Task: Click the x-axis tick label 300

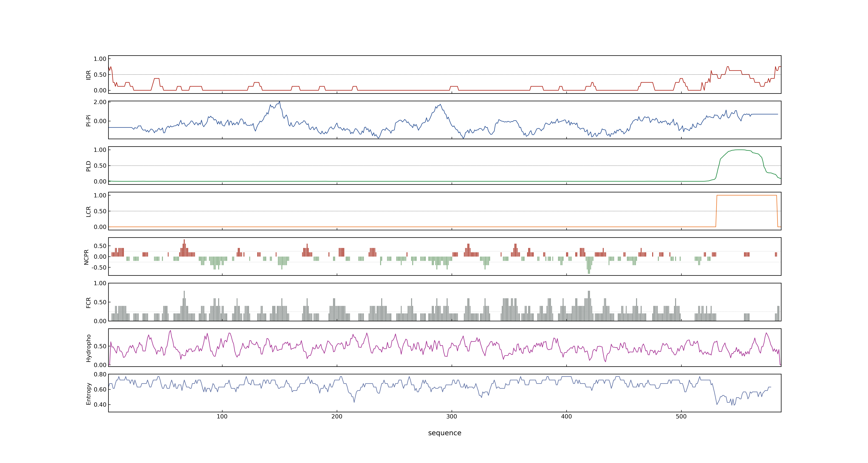Action: [x=451, y=416]
